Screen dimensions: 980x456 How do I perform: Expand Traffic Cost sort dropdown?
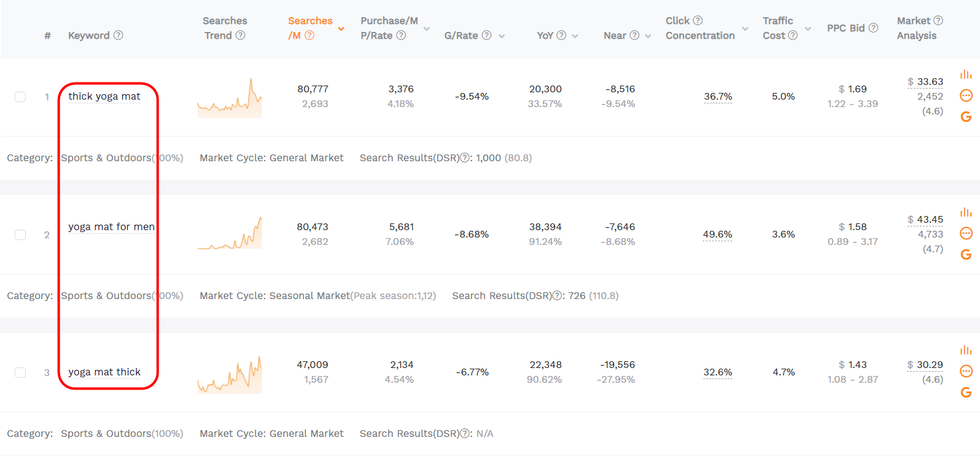point(808,29)
